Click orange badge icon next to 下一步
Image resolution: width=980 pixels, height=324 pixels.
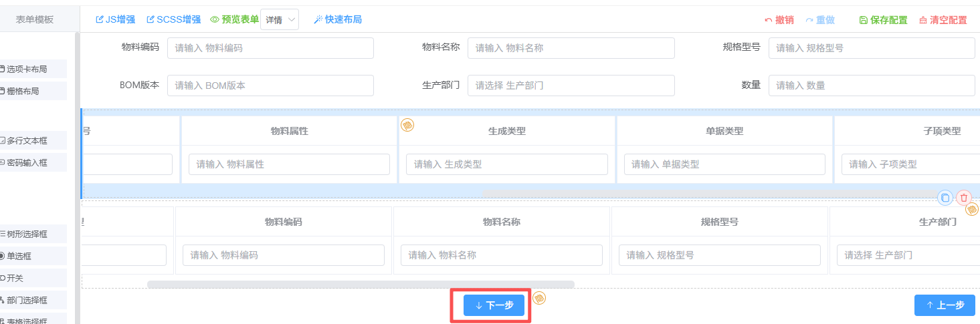[x=540, y=298]
